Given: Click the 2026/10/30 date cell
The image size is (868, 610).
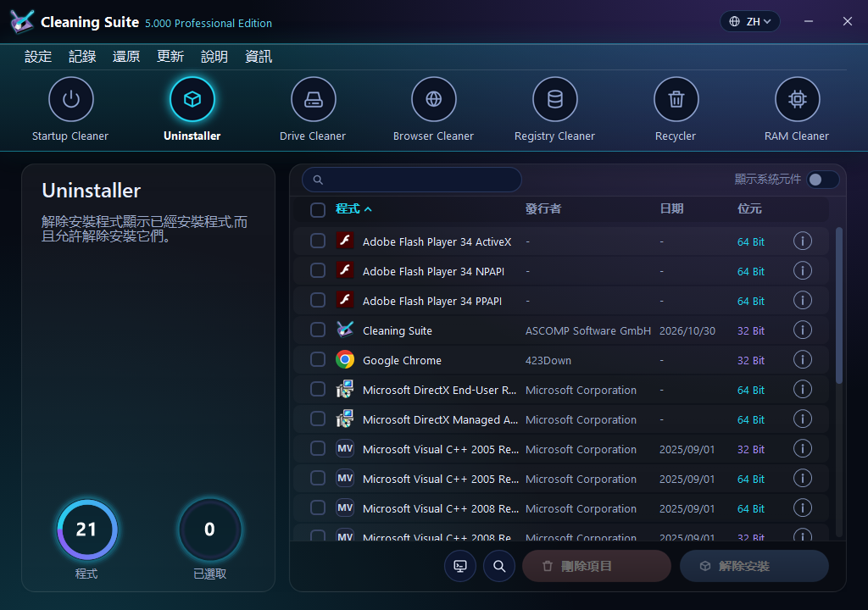Looking at the screenshot, I should click(687, 331).
